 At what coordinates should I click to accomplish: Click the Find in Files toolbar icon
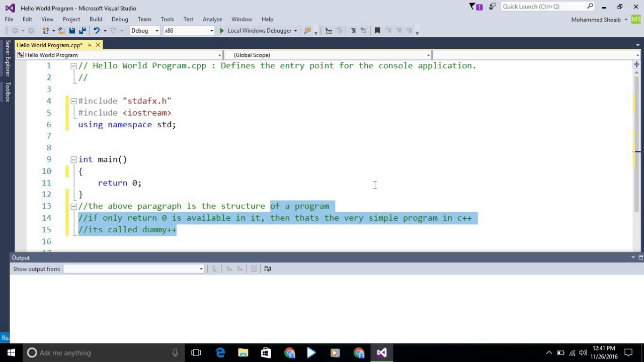[307, 31]
